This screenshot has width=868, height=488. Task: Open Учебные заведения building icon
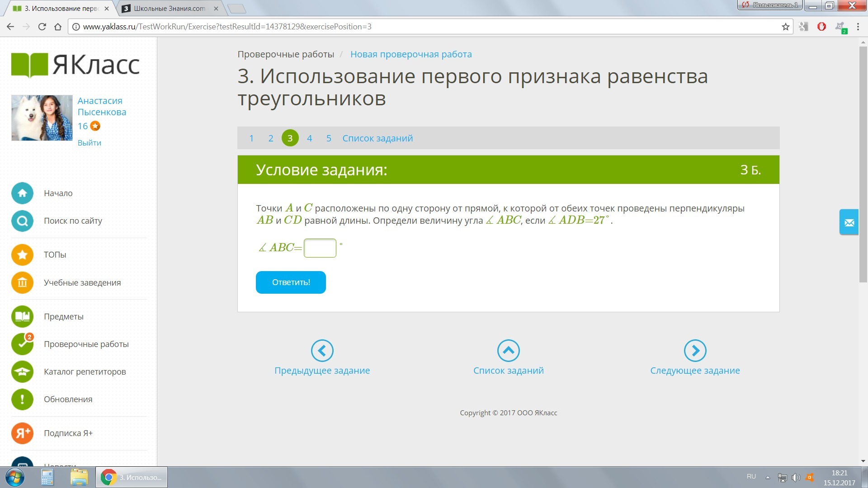coord(22,283)
